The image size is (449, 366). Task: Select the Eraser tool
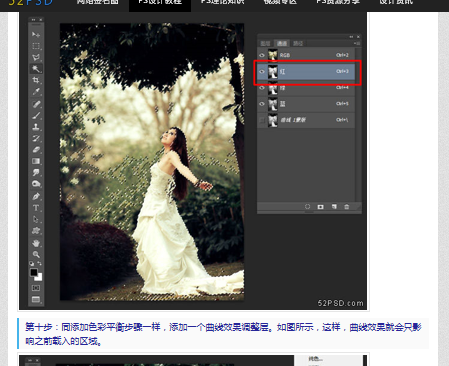pyautogui.click(x=36, y=149)
